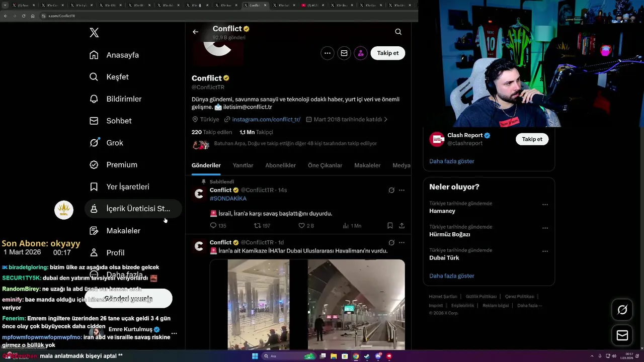View 1,1 Mn Takipçi followers list

[256, 132]
